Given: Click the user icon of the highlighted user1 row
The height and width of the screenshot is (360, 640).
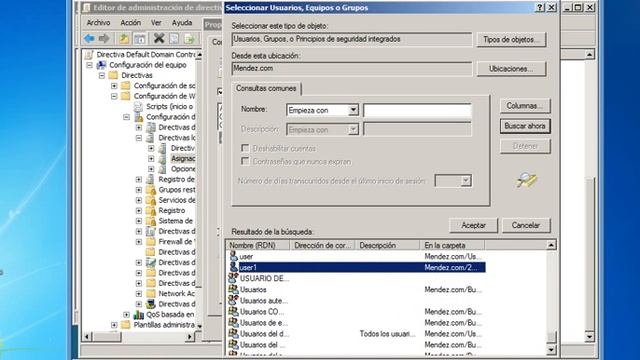Looking at the screenshot, I should tap(233, 267).
